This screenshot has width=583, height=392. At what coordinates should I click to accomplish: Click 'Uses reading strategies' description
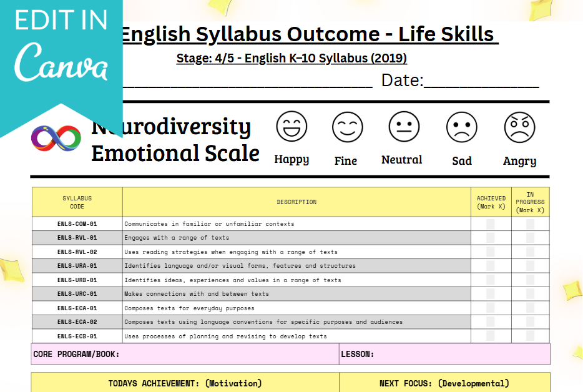point(231,252)
